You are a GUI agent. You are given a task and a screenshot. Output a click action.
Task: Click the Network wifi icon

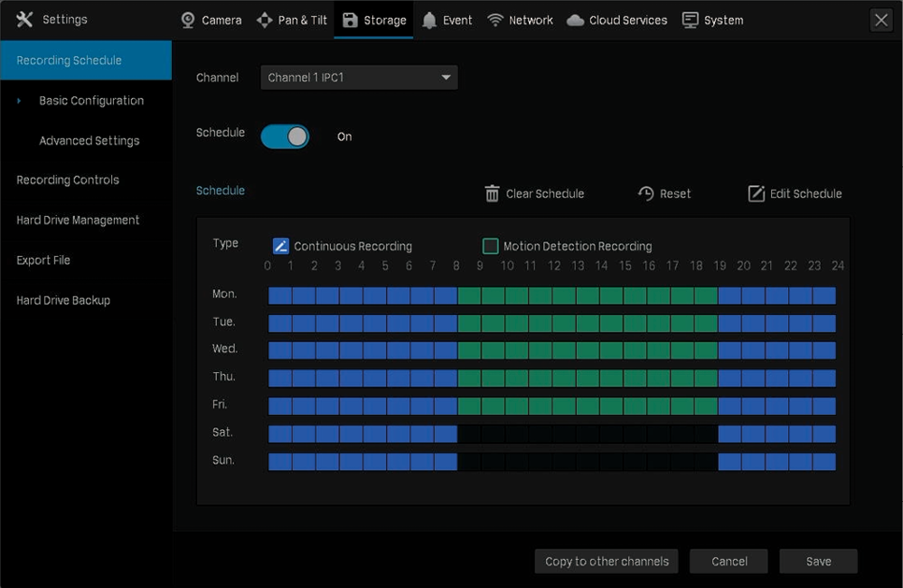495,21
